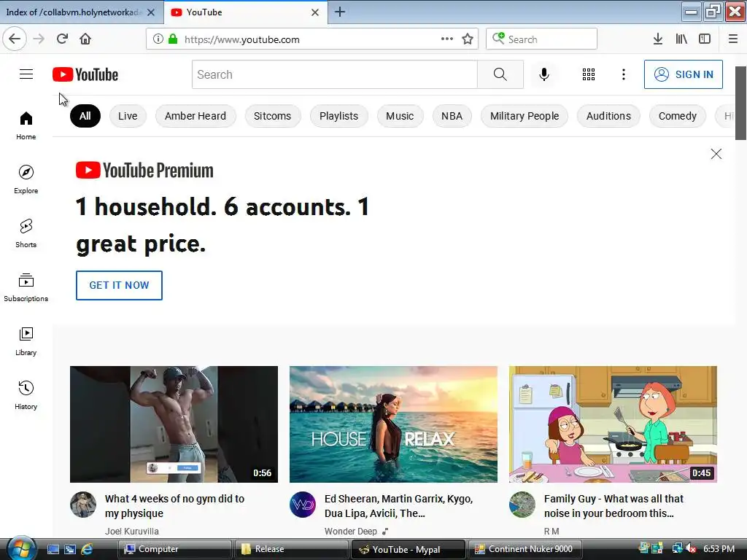Select the Sitcoms filter chip

(273, 116)
